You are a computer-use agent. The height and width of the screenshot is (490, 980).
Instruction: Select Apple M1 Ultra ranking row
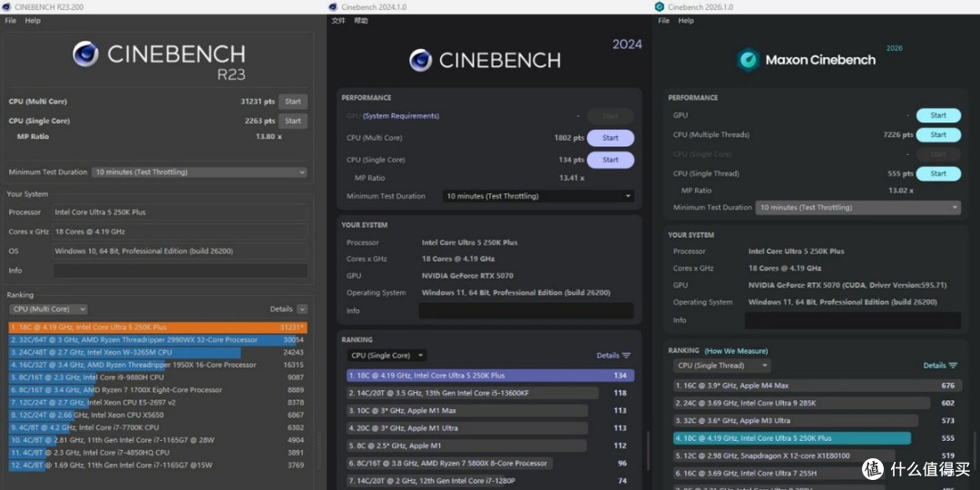[491, 428]
